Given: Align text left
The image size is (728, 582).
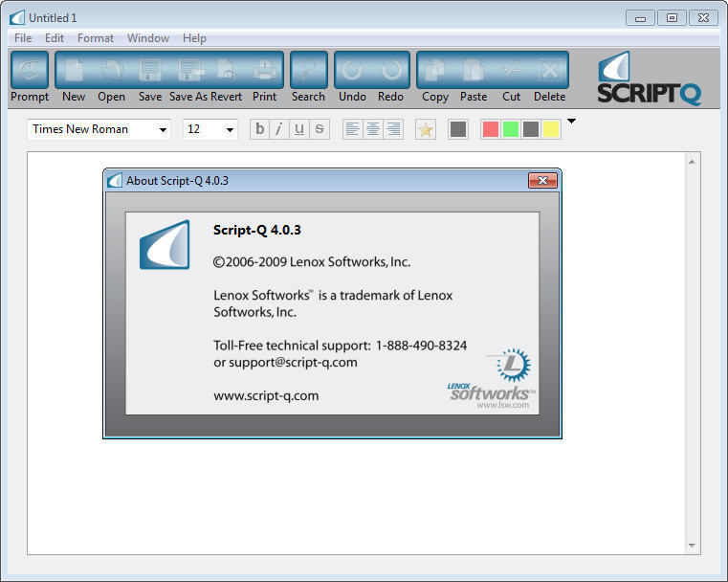Looking at the screenshot, I should (x=352, y=129).
